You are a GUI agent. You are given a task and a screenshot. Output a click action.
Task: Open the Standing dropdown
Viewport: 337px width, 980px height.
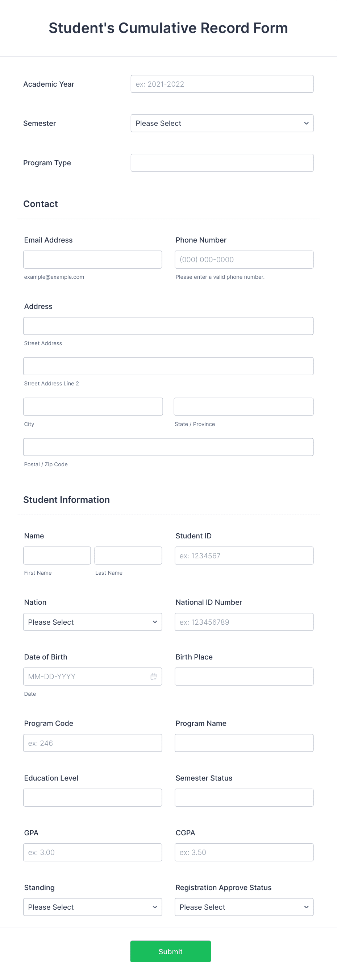click(x=92, y=906)
